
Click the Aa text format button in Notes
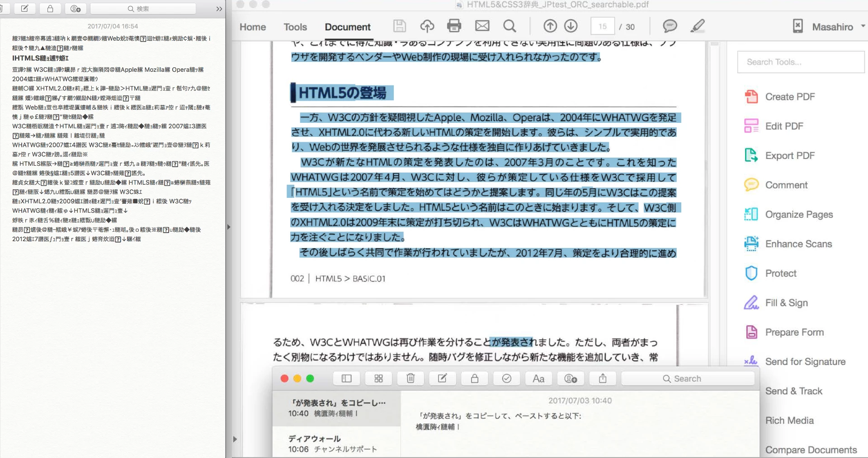click(x=538, y=379)
